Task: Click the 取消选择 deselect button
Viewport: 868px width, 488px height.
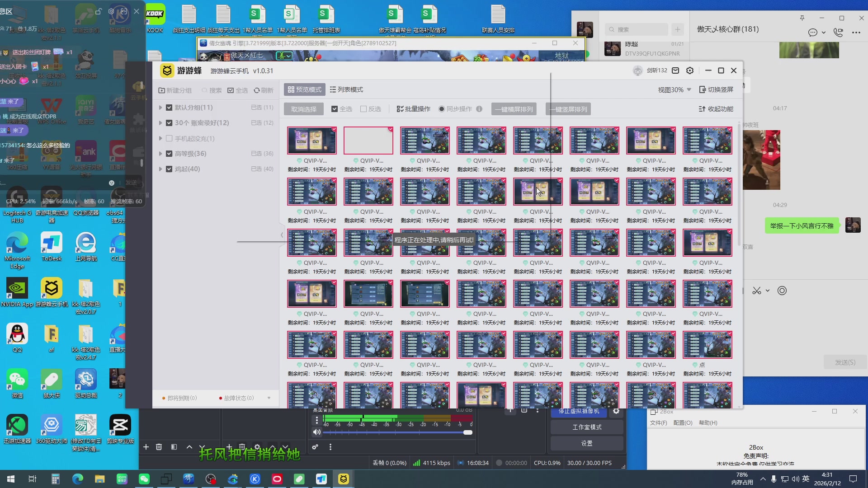Action: [x=304, y=109]
